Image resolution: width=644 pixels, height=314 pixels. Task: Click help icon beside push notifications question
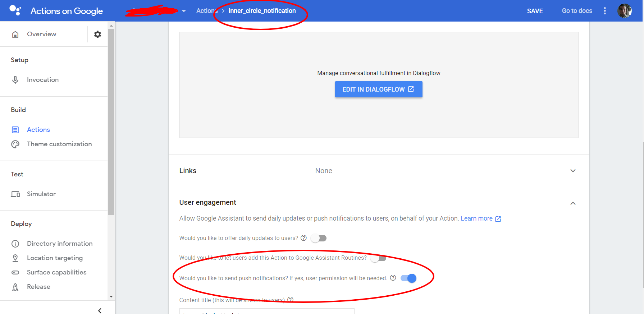pyautogui.click(x=393, y=278)
